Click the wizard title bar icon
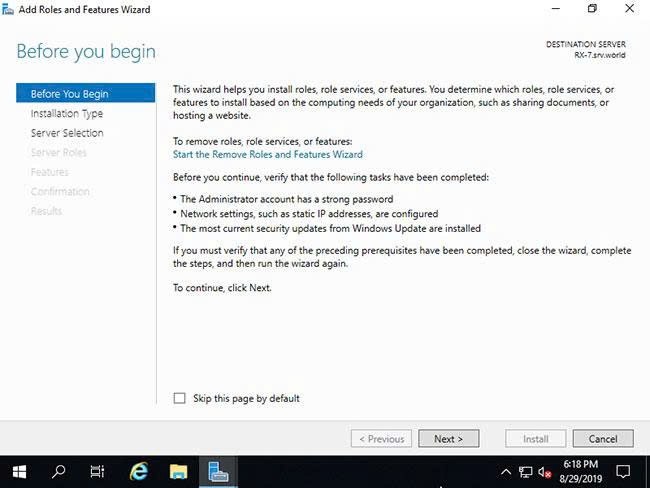650x488 pixels. coord(7,9)
